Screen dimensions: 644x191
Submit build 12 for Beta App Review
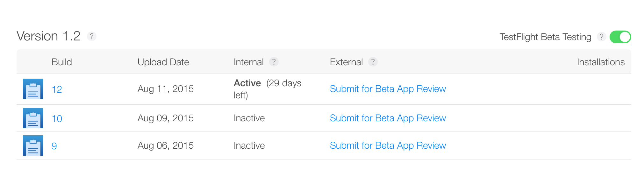pyautogui.click(x=388, y=89)
